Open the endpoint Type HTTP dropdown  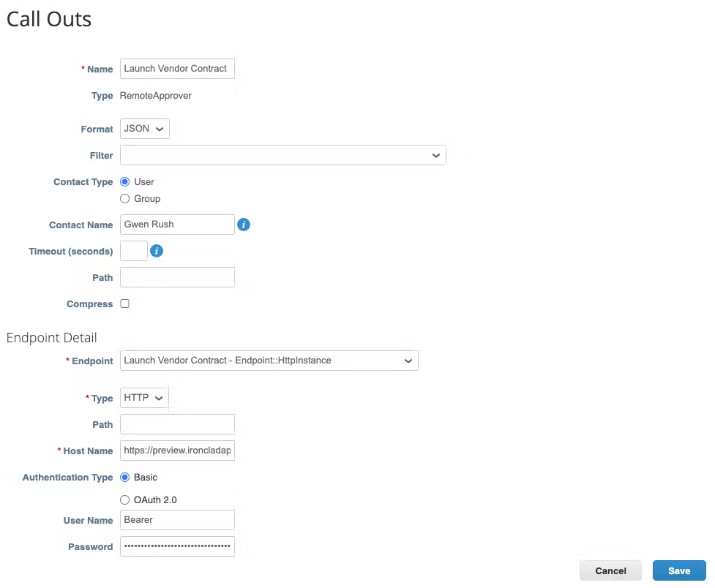pyautogui.click(x=144, y=398)
